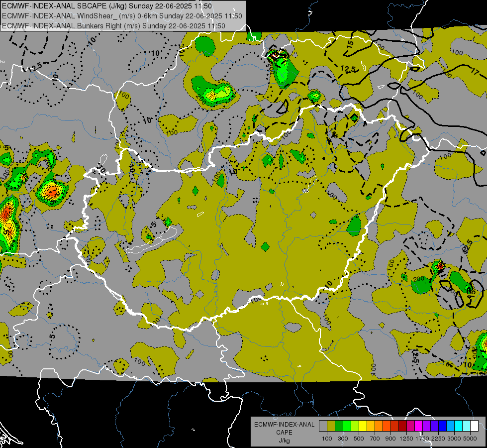Click the 1750 legend tick label
The image size is (487, 448).
pyautogui.click(x=422, y=439)
